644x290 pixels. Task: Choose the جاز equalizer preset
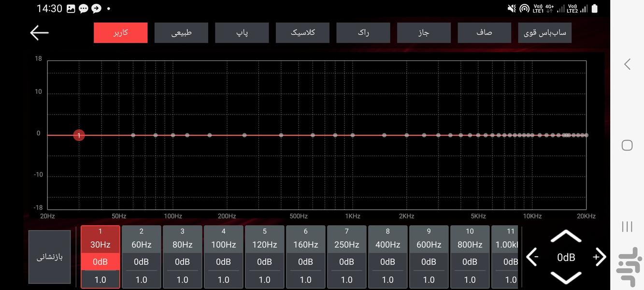point(424,33)
